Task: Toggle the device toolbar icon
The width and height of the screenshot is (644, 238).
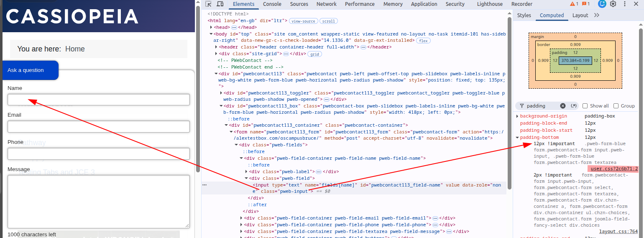Action: pyautogui.click(x=220, y=4)
